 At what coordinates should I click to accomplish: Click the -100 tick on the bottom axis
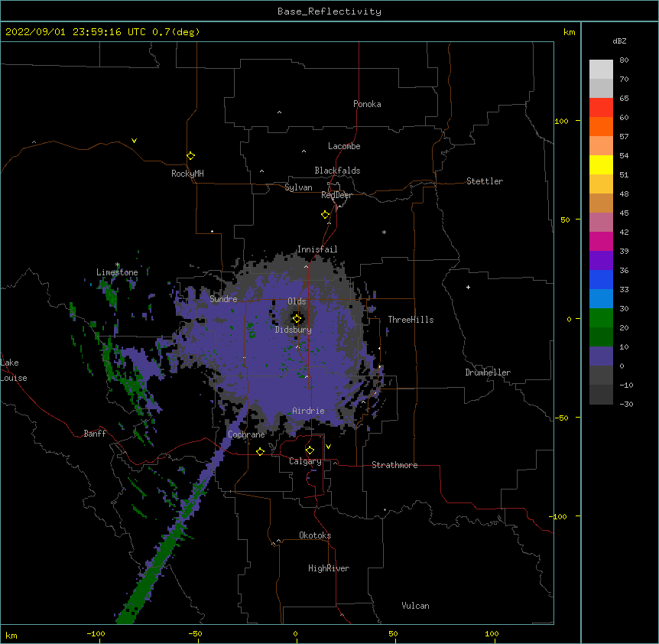[x=96, y=633]
